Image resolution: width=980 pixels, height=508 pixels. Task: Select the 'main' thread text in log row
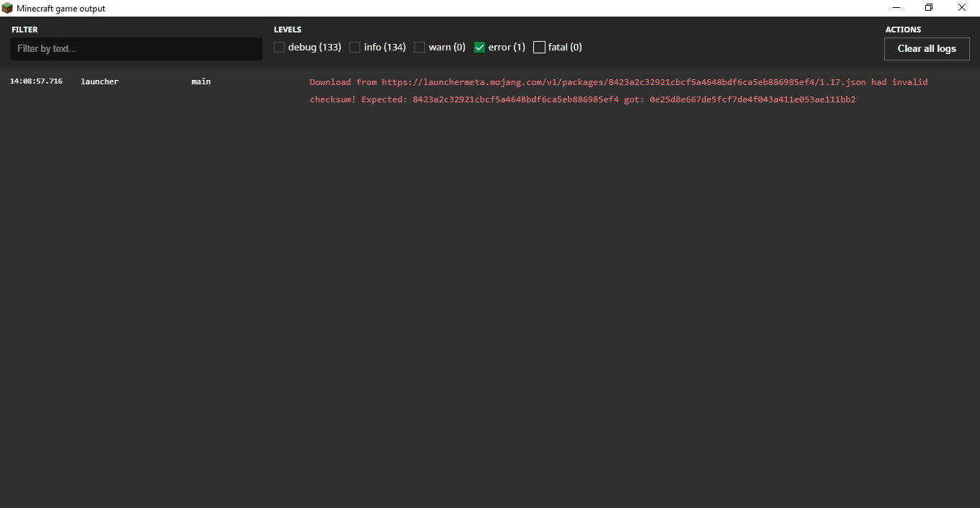point(201,81)
